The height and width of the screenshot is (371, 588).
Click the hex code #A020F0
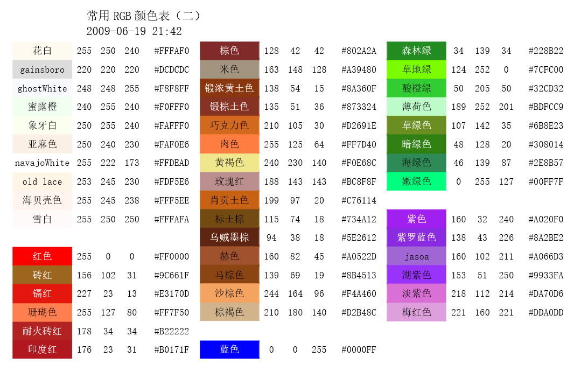pyautogui.click(x=545, y=219)
